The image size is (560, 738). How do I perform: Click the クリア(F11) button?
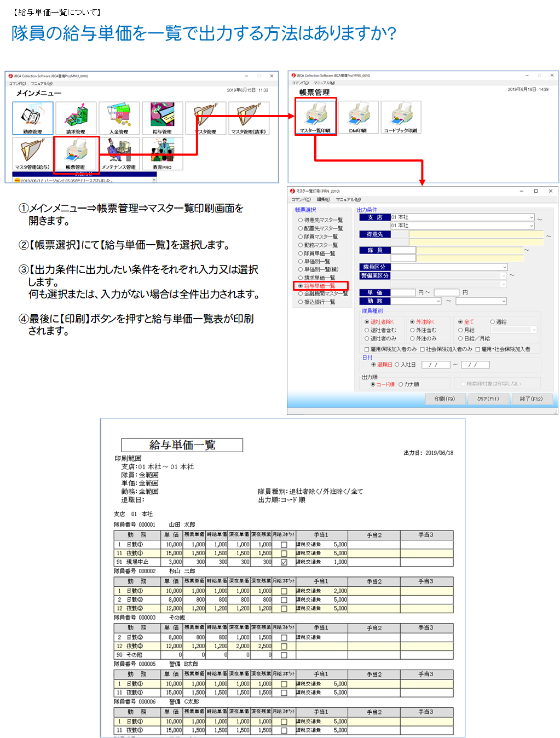click(x=488, y=399)
